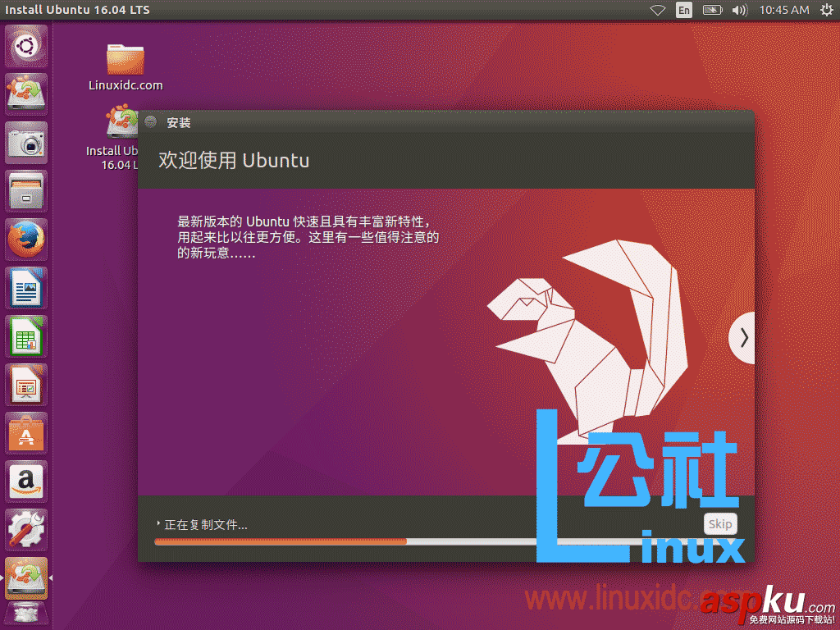
Task: Close the 安装 installer window
Action: (x=151, y=122)
